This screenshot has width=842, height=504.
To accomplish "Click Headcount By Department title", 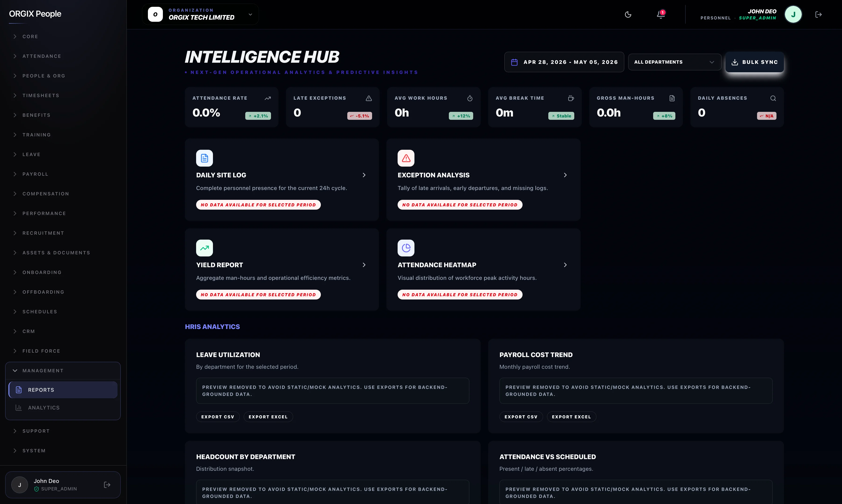I will tap(245, 457).
